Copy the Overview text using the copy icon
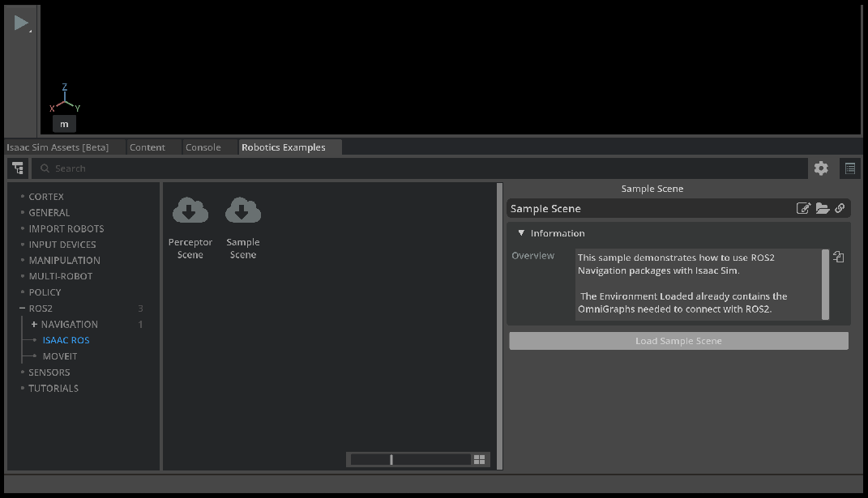 point(838,257)
